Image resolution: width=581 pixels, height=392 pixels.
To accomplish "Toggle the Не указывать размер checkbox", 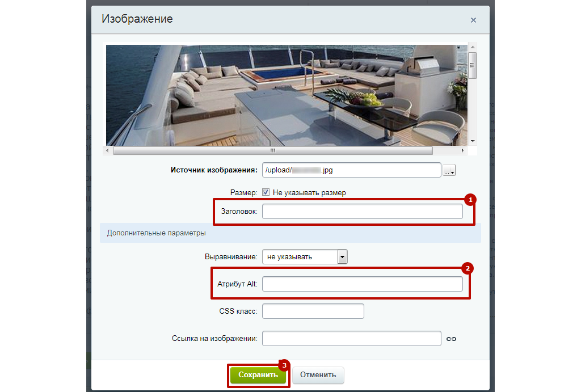I will [266, 192].
